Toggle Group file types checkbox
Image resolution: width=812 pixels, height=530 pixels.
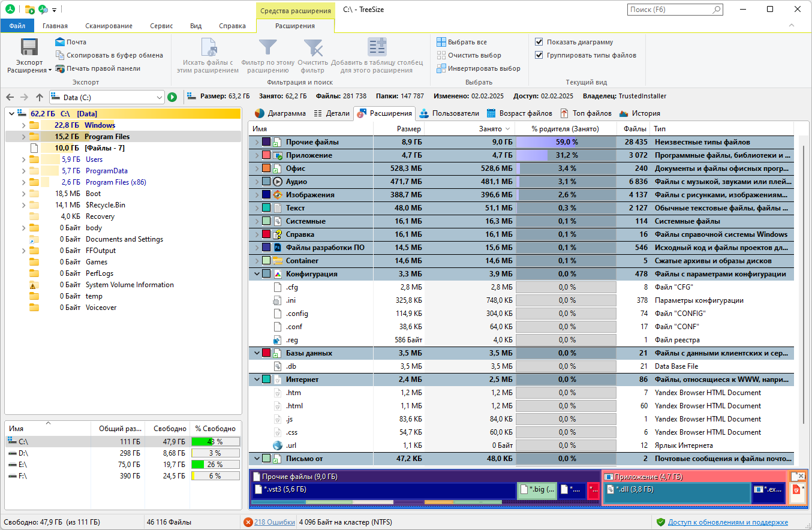point(539,55)
